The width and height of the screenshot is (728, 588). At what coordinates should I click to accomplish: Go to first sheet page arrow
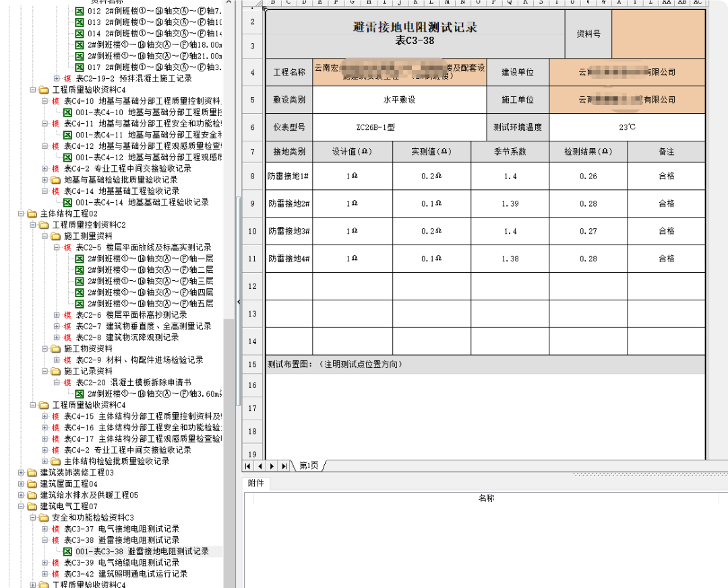click(248, 466)
